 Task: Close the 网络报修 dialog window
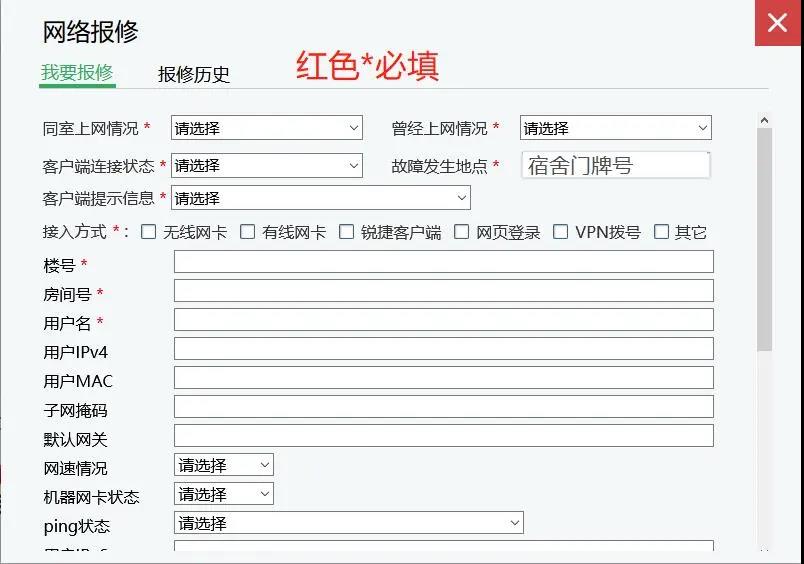coord(777,23)
